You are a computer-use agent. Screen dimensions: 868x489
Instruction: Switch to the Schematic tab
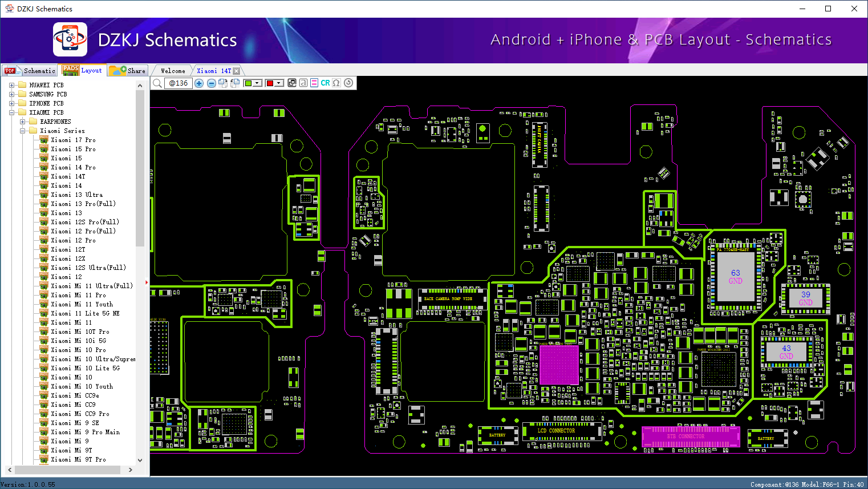[30, 71]
